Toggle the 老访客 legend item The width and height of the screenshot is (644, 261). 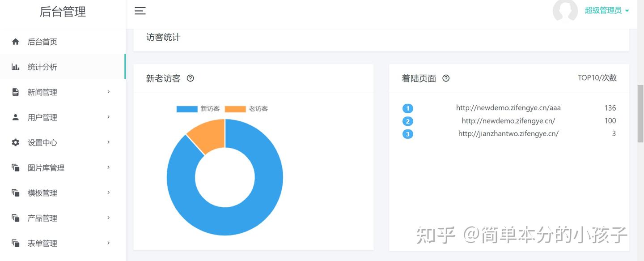[x=247, y=108]
